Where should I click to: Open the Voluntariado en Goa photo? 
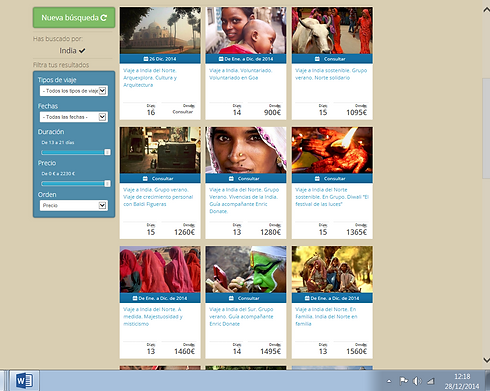(x=246, y=30)
